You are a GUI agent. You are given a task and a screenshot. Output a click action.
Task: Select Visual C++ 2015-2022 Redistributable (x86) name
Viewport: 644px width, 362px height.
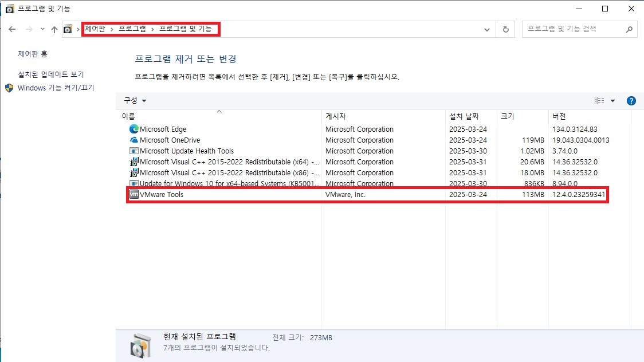[229, 173]
